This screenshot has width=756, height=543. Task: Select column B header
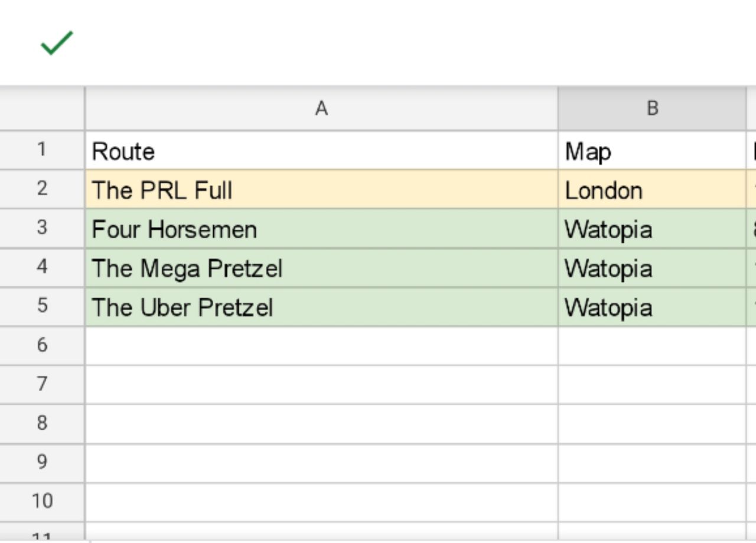[652, 108]
